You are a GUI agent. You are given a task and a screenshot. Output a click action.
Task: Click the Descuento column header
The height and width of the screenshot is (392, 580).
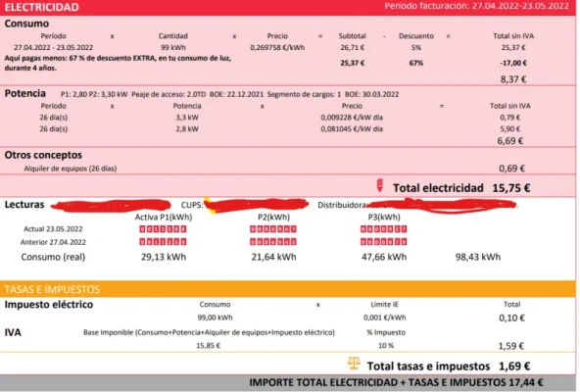(416, 36)
